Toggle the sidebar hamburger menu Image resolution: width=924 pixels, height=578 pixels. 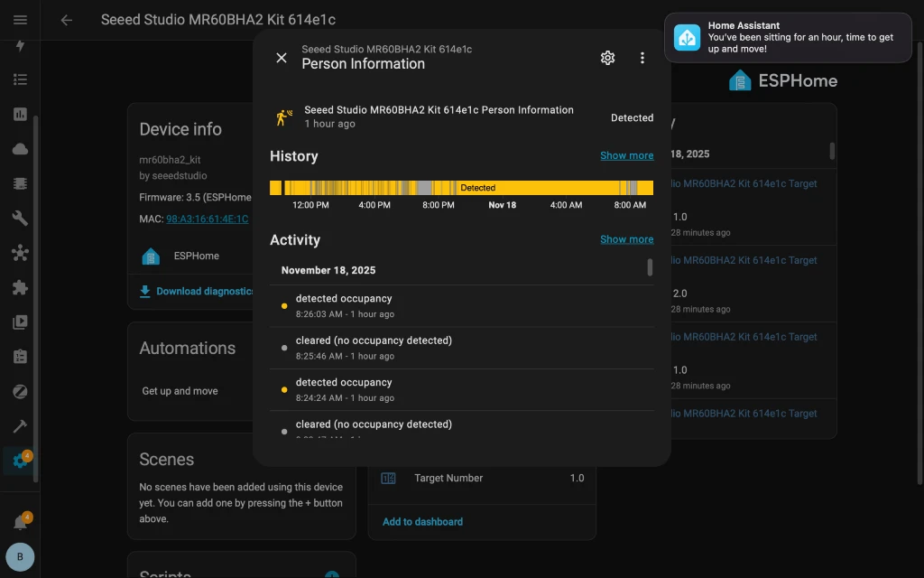pos(20,20)
